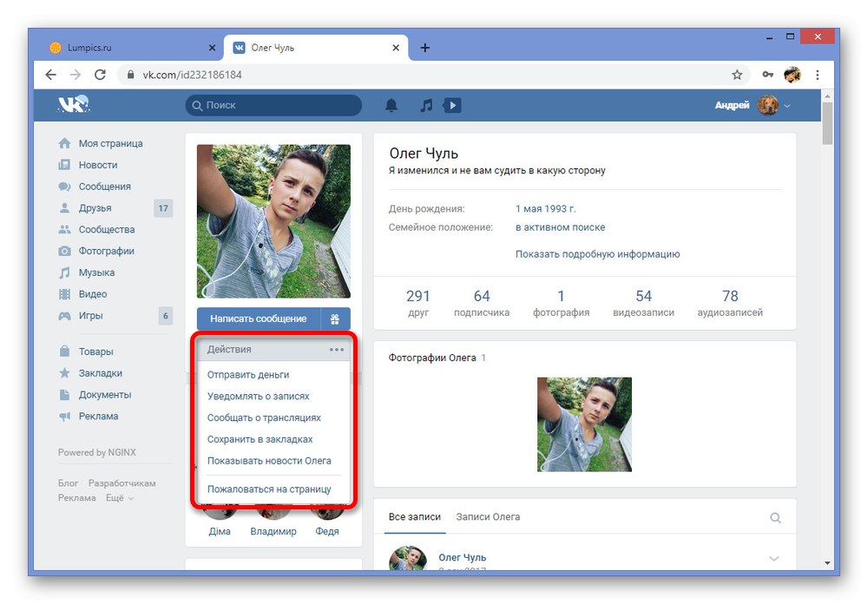Click Написать сообщение button
This screenshot has width=868, height=604.
click(259, 318)
